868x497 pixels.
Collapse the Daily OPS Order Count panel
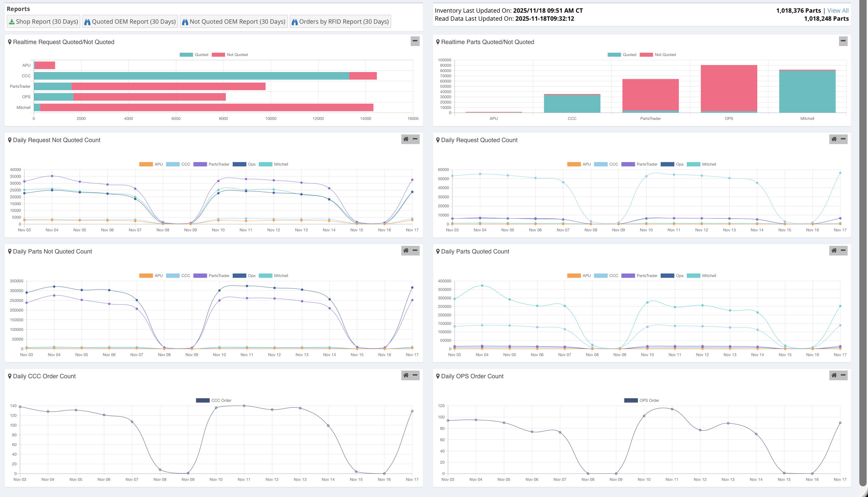click(843, 375)
